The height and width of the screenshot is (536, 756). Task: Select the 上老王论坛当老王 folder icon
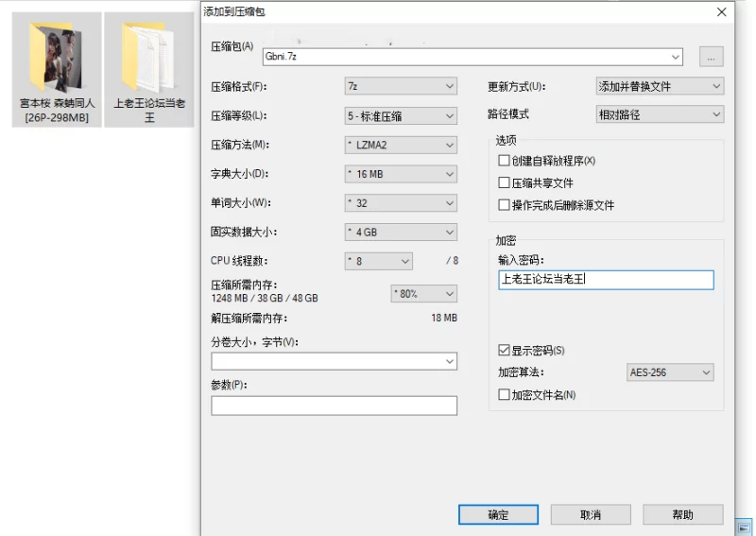[x=148, y=56]
